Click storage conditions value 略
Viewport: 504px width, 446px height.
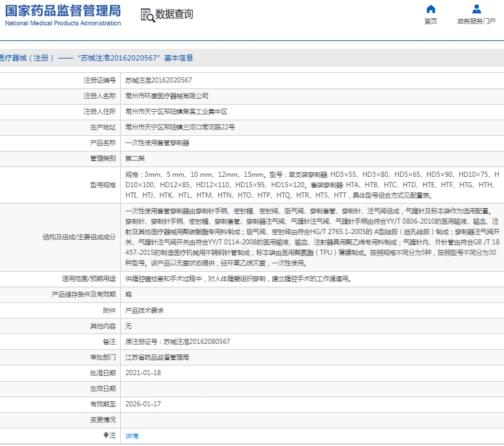(x=129, y=295)
